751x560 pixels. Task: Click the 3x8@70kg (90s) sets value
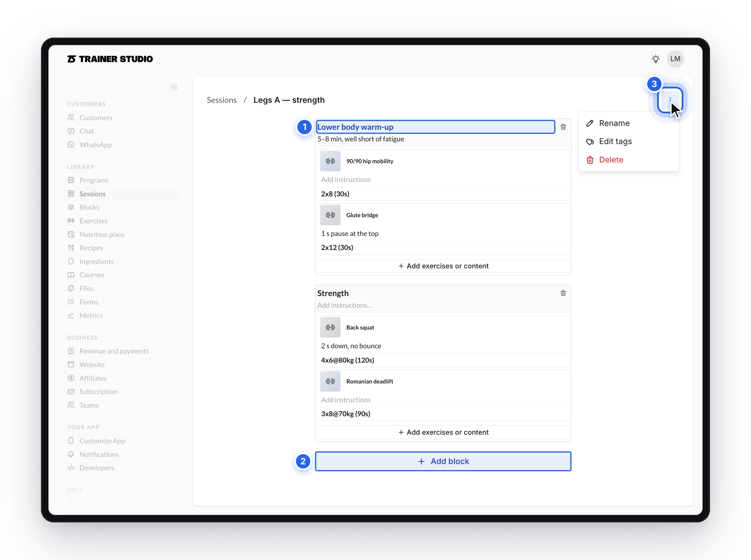pos(345,414)
